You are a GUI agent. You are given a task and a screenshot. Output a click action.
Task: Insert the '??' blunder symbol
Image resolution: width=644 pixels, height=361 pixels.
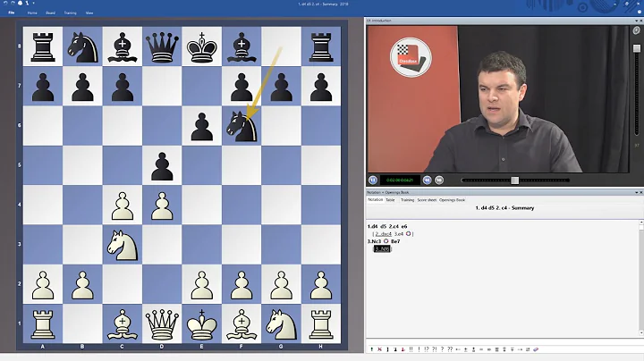[450, 349]
